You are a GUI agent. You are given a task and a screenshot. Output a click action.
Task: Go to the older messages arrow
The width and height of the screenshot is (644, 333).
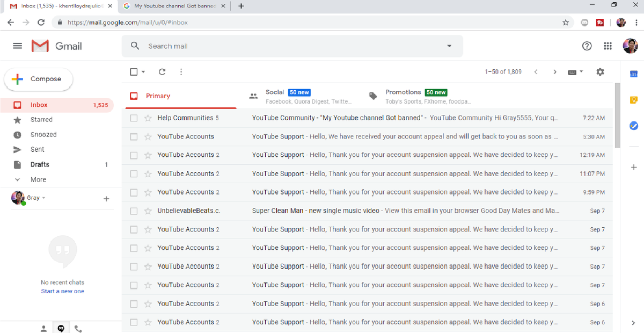coord(555,72)
